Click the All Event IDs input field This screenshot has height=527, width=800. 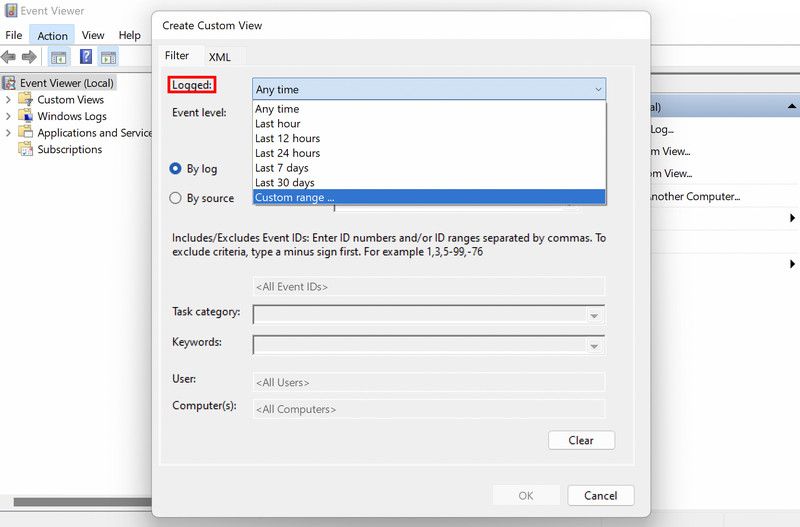[428, 287]
